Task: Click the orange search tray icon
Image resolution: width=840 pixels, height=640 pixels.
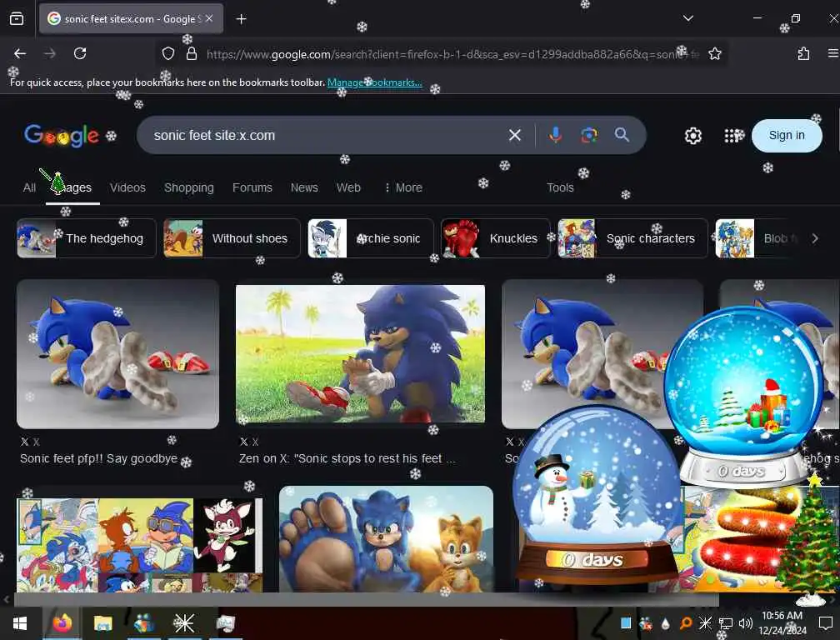Action: click(x=685, y=623)
